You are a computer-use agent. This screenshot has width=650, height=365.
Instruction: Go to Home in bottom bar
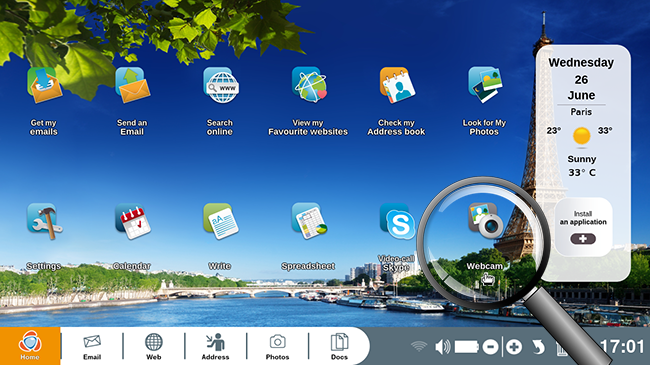[x=30, y=346]
